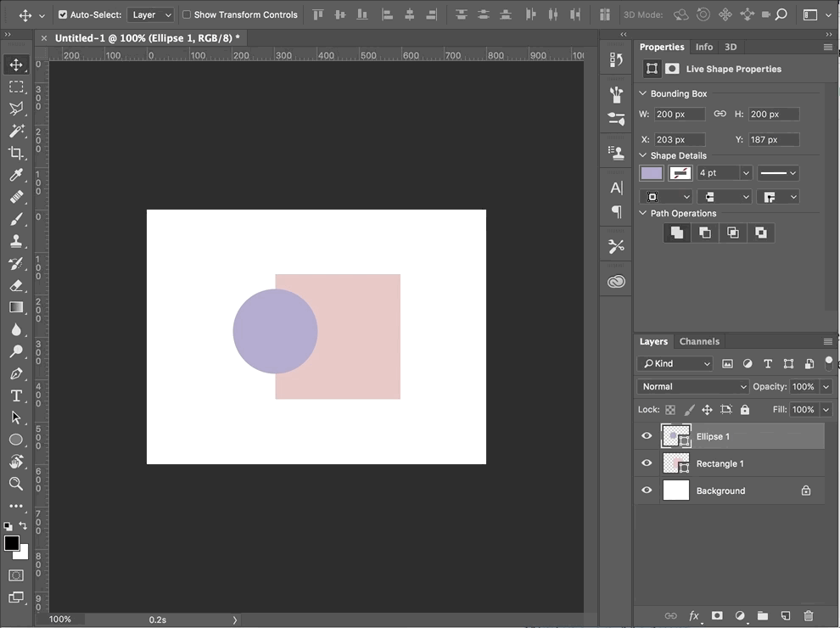Click the bounding box width field
Image resolution: width=840 pixels, height=628 pixels.
coord(680,114)
